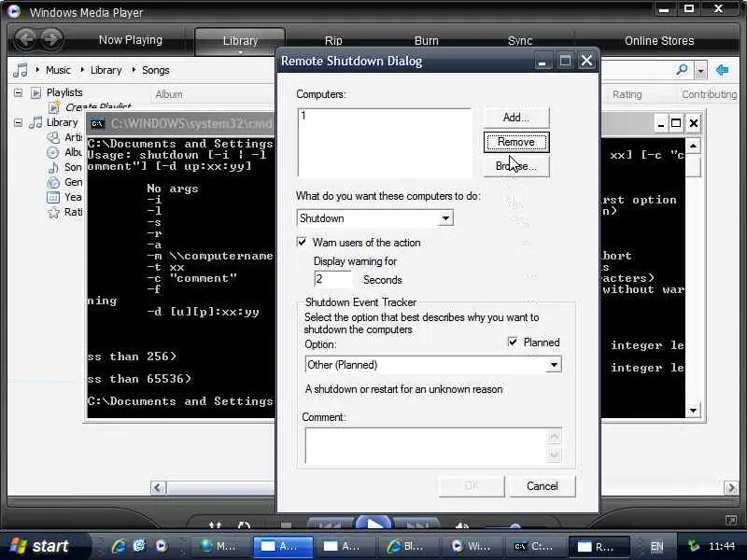
Task: Click the Remove button
Action: (x=516, y=142)
